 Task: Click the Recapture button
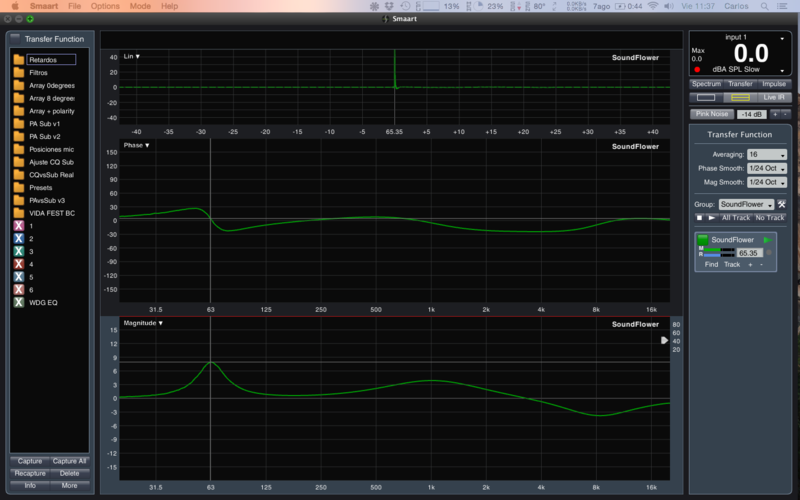point(30,473)
